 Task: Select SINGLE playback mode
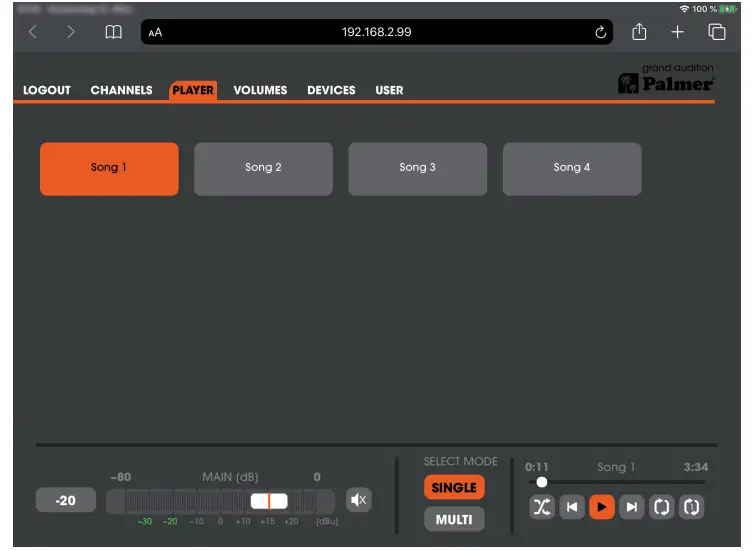pyautogui.click(x=454, y=487)
